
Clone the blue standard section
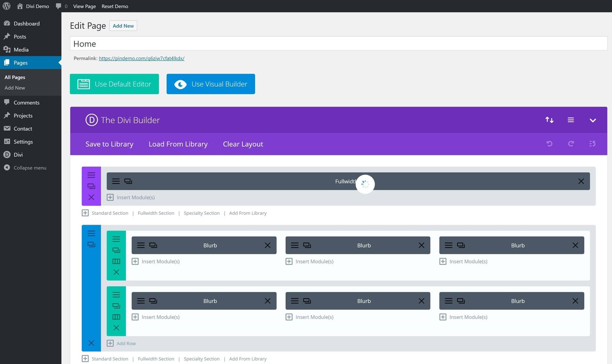pos(91,245)
